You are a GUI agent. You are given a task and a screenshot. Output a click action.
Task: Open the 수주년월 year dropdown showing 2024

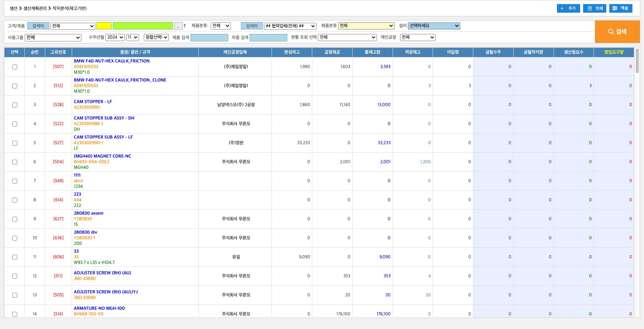click(x=115, y=37)
